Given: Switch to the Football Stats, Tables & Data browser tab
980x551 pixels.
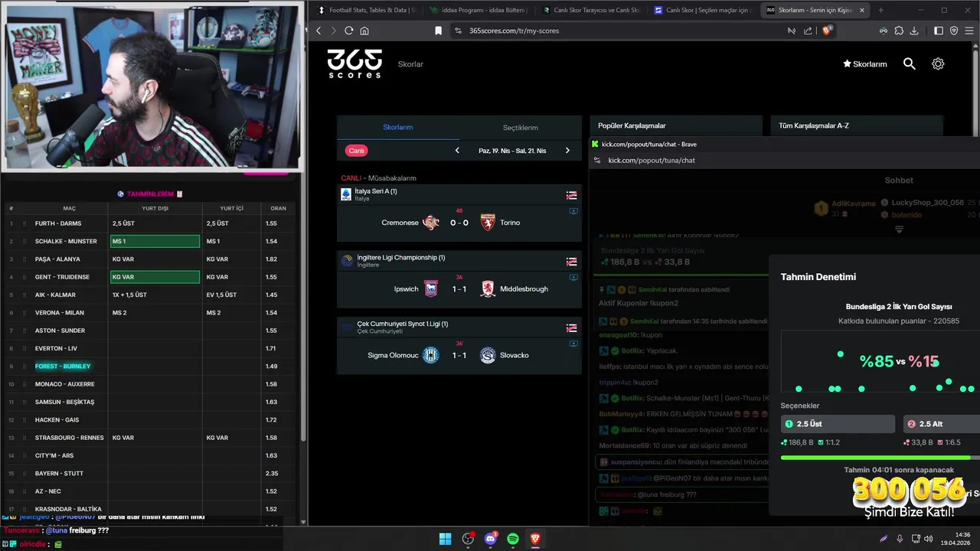Looking at the screenshot, I should pyautogui.click(x=366, y=10).
